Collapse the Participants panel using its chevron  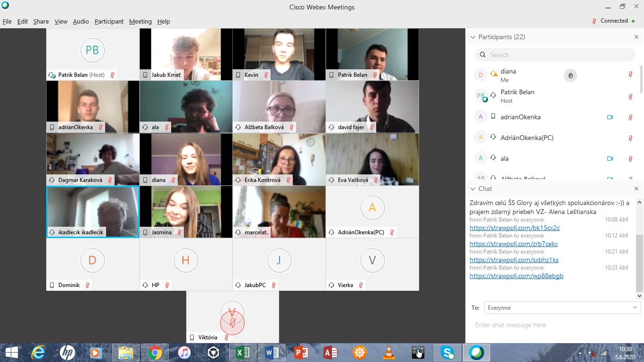coord(473,37)
